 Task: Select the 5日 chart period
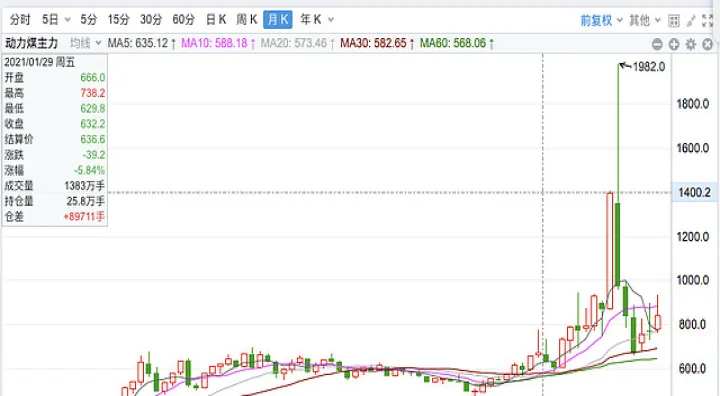(50, 20)
